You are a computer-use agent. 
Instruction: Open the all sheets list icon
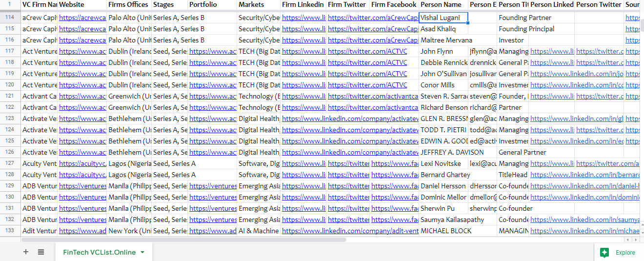41,252
